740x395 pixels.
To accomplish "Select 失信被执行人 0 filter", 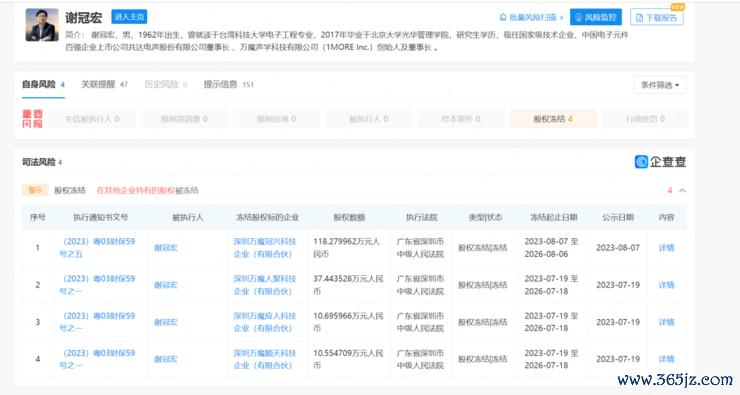I will (92, 119).
